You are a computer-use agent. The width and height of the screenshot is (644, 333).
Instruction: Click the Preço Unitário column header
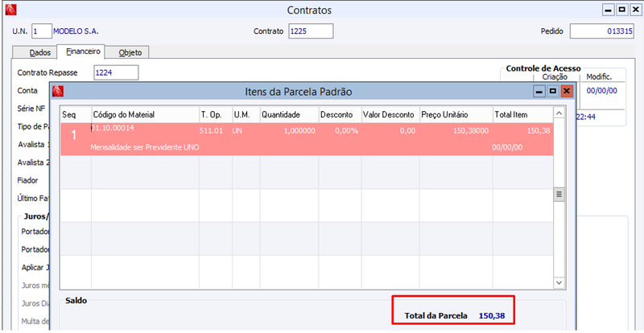[x=456, y=115]
